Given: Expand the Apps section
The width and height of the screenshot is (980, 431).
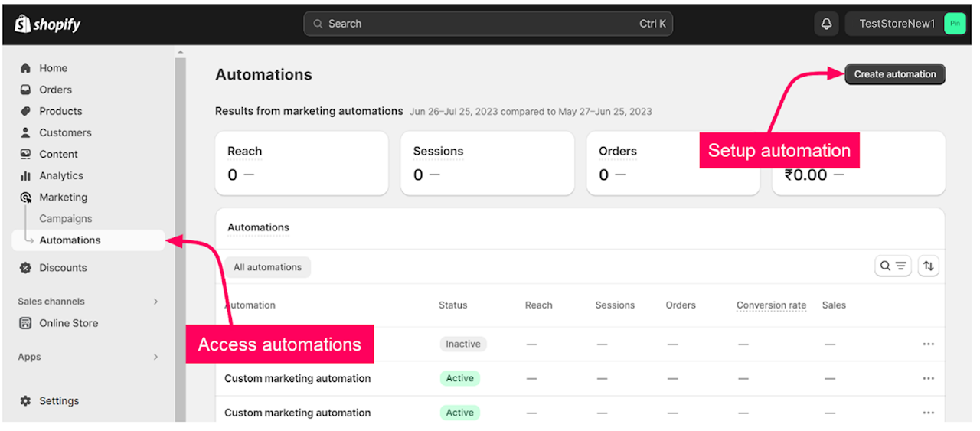Looking at the screenshot, I should [x=155, y=357].
